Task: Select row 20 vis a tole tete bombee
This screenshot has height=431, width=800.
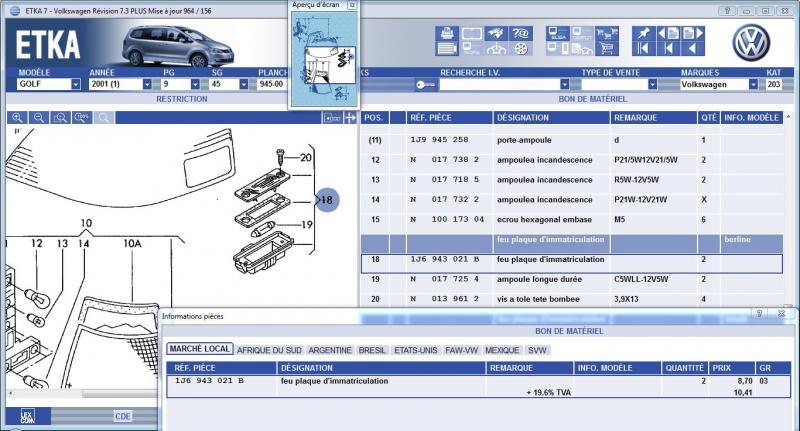Action: (x=571, y=299)
